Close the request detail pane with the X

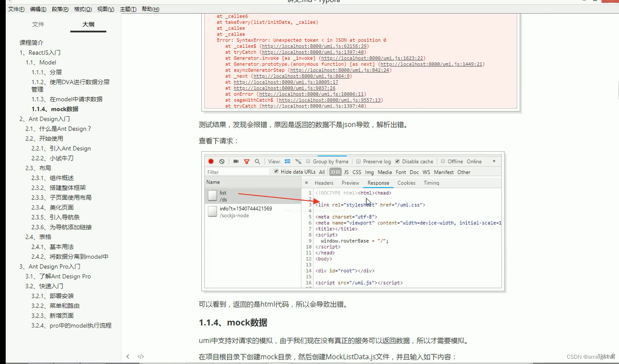[306, 183]
